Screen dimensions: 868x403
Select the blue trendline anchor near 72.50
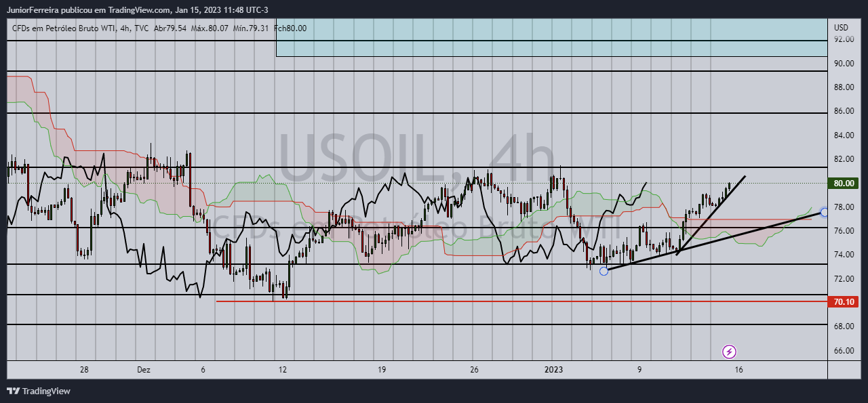(604, 271)
